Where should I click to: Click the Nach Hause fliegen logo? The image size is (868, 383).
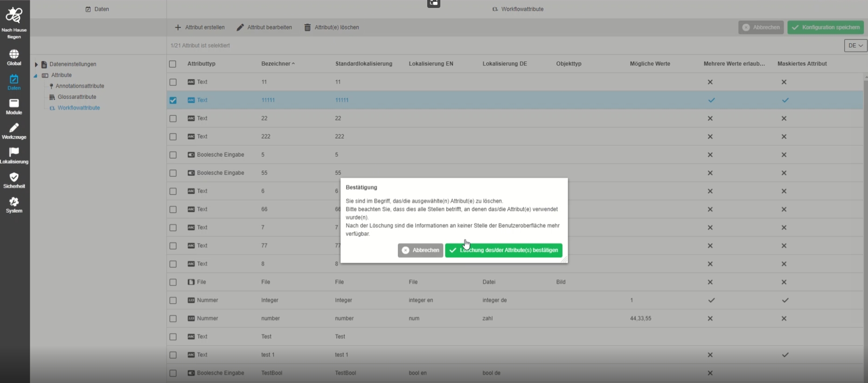pyautogui.click(x=14, y=21)
